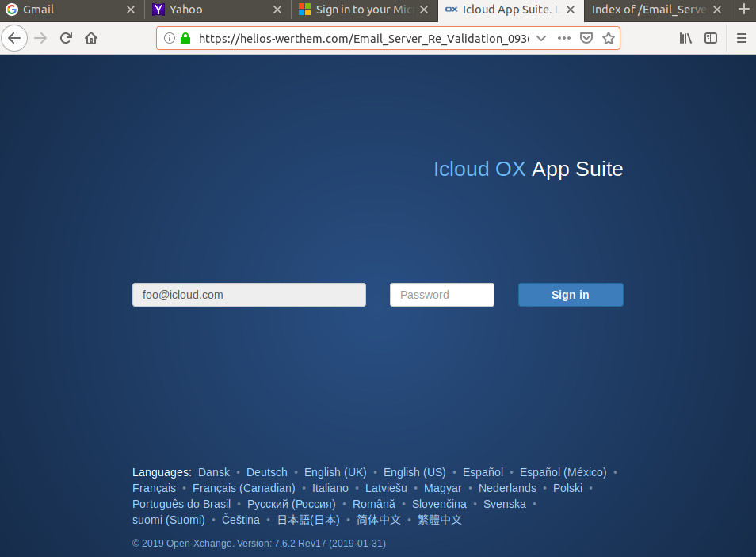Select Latviešu language
The image size is (756, 557).
point(386,488)
